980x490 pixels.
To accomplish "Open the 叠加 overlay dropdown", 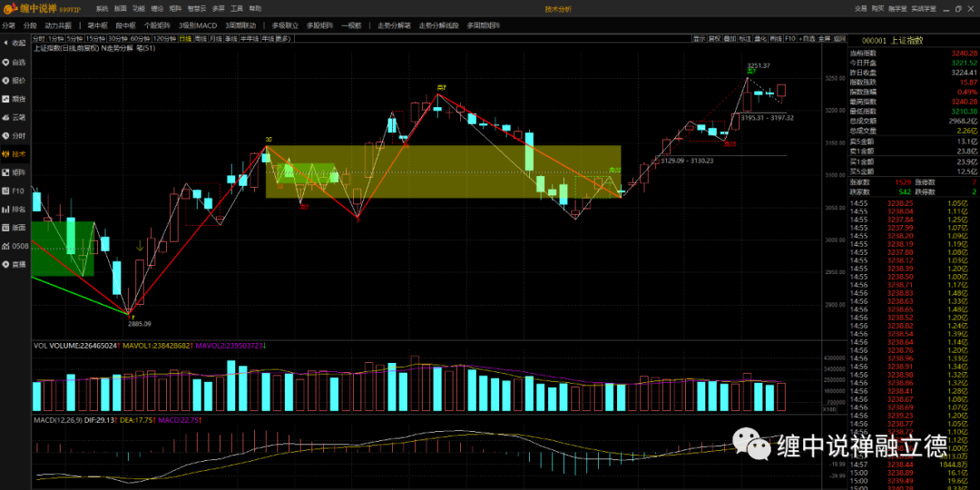I will [x=730, y=39].
